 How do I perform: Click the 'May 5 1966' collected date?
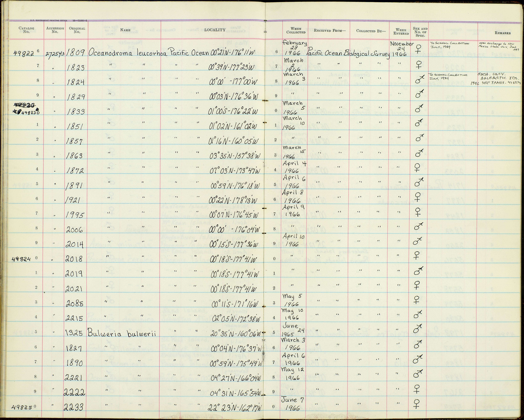pos(292,300)
